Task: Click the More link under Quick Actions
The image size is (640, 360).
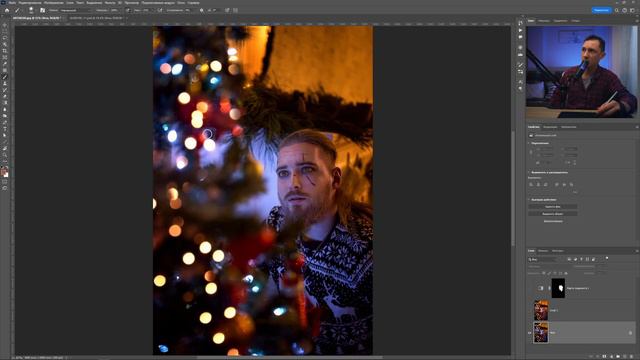Action: tap(553, 221)
